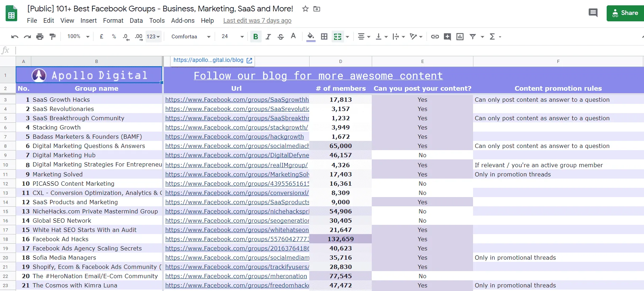Select the Paint format tool
The height and width of the screenshot is (291, 644).
(x=53, y=37)
